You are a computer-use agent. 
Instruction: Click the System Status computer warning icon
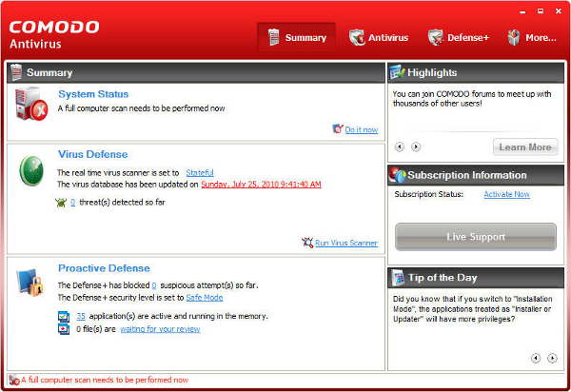31,104
